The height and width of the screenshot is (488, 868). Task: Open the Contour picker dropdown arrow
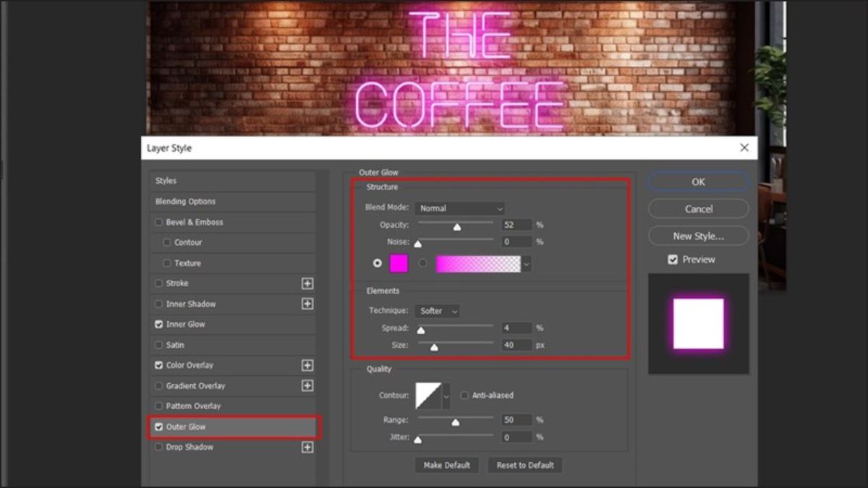(446, 396)
